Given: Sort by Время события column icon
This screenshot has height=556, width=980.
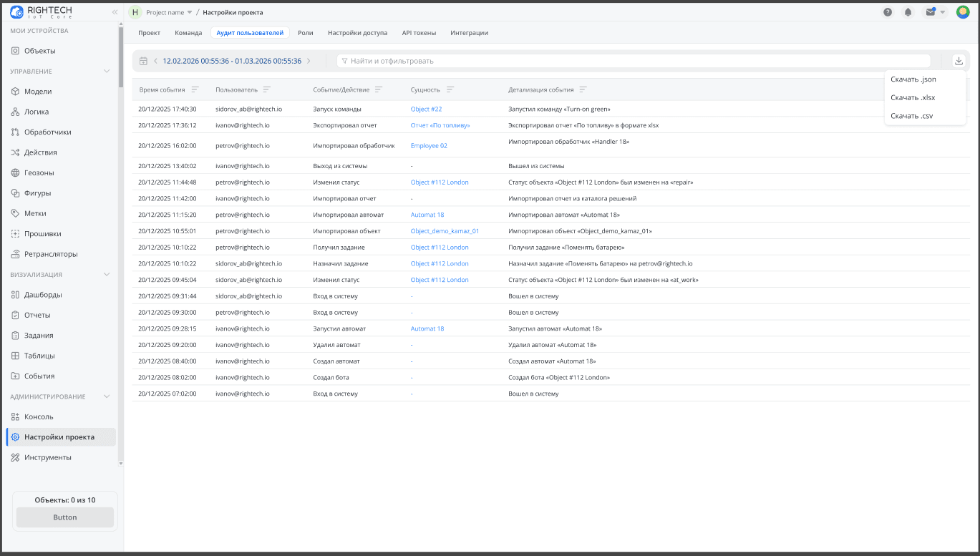Looking at the screenshot, I should (194, 89).
